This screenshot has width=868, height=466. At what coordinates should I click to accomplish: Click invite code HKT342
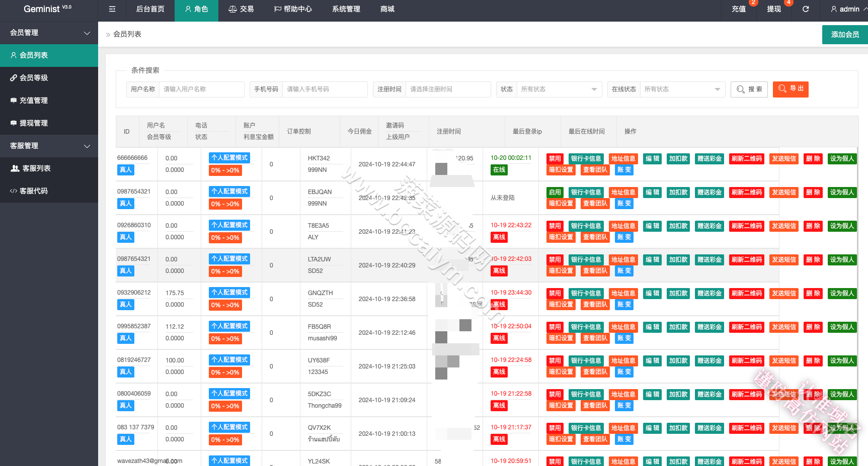(319, 158)
